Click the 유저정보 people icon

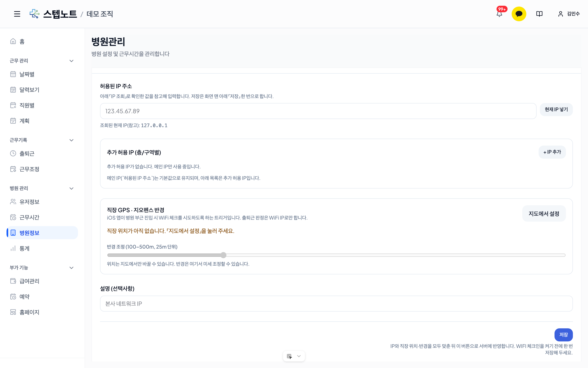click(13, 202)
